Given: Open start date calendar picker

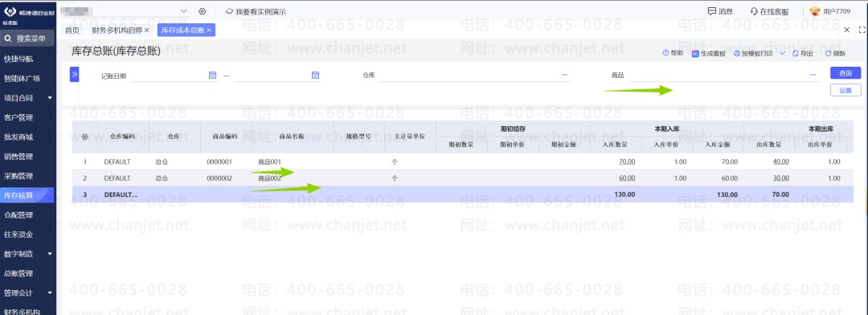Looking at the screenshot, I should pyautogui.click(x=212, y=75).
